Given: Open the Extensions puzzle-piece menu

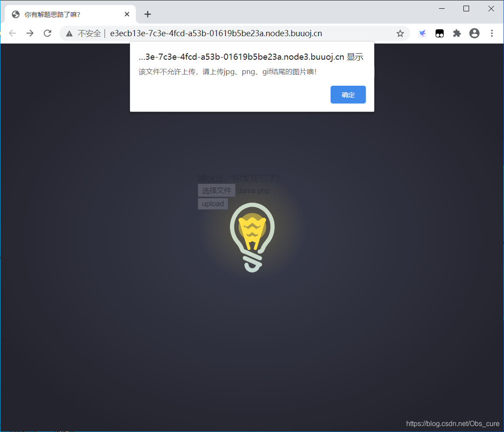Looking at the screenshot, I should (x=457, y=34).
